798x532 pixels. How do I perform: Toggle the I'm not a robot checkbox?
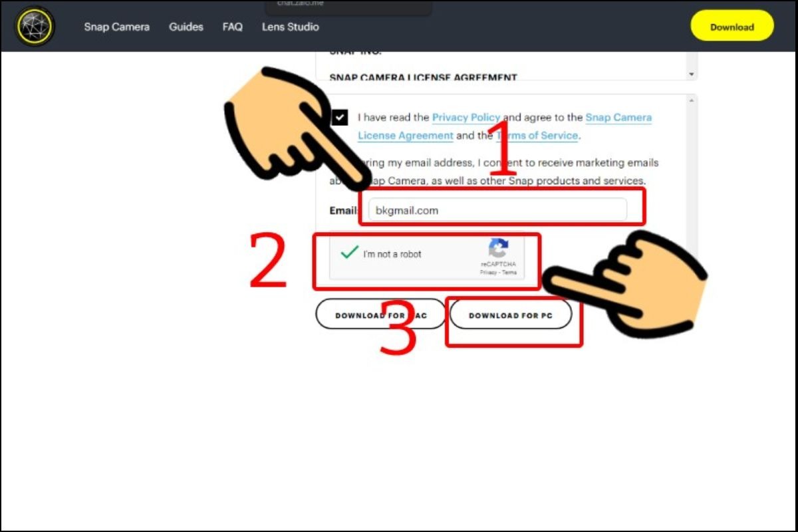click(350, 253)
